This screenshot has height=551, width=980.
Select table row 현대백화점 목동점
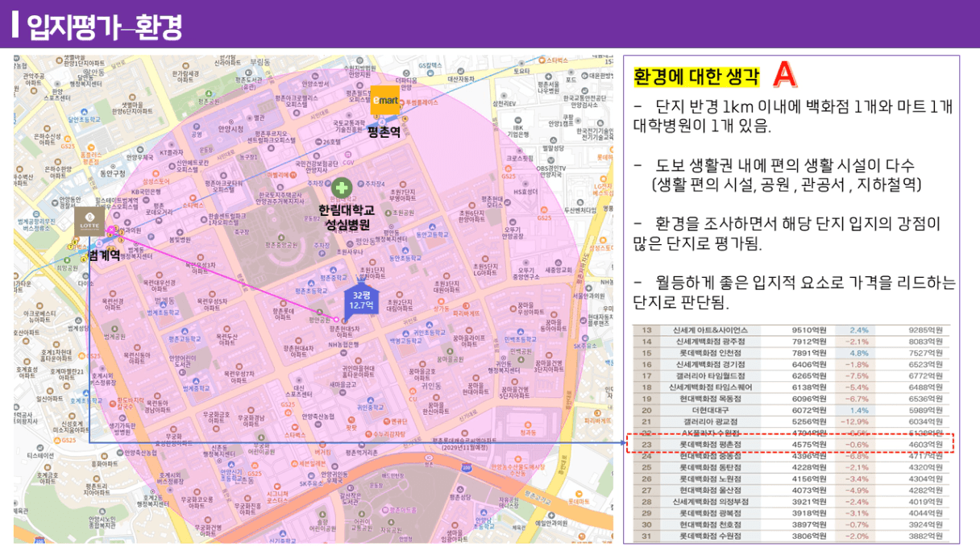791,398
